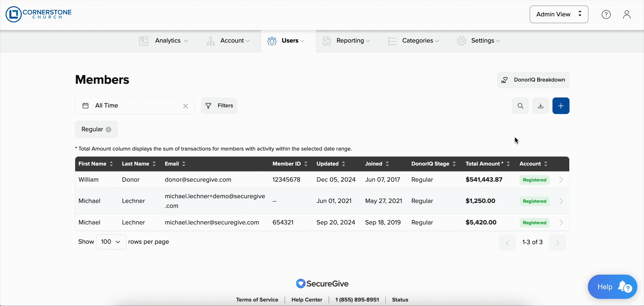Click the blue plus add member button

click(x=561, y=106)
